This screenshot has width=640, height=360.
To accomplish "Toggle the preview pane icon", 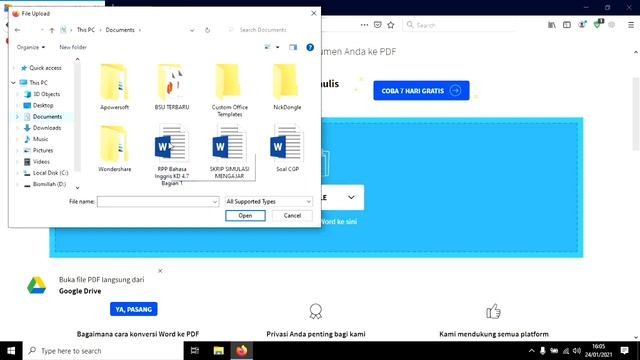I will click(293, 47).
